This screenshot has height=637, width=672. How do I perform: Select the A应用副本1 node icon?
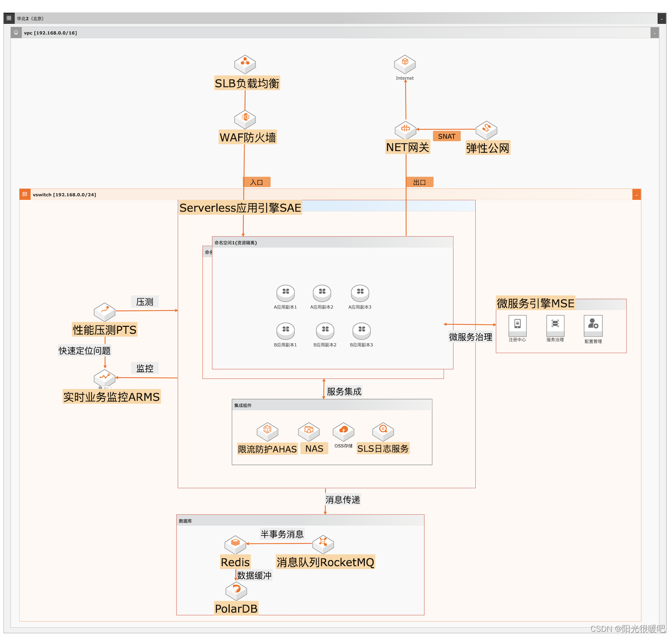pyautogui.click(x=285, y=293)
